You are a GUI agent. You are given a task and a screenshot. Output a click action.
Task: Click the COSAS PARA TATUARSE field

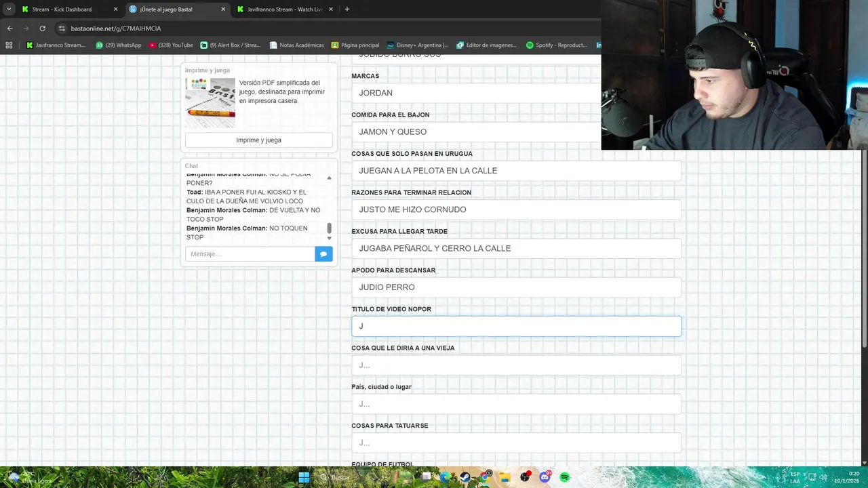click(x=516, y=443)
